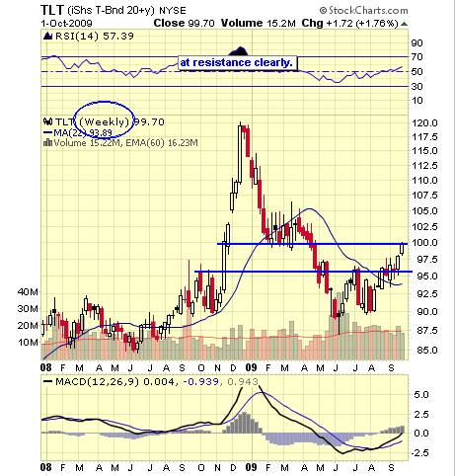The height and width of the screenshot is (476, 455).
Task: Click the 20M volume axis label
Action: click(x=28, y=326)
